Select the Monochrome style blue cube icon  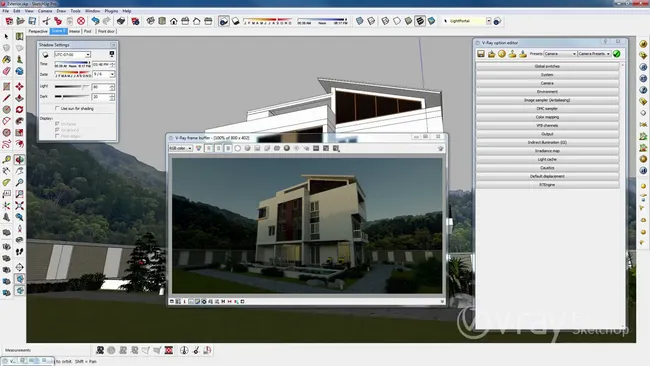pyautogui.click(x=432, y=21)
